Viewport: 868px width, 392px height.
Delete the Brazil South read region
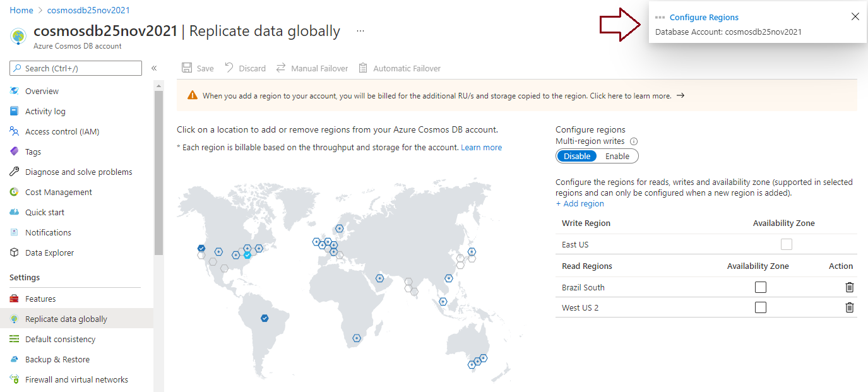[x=850, y=287]
